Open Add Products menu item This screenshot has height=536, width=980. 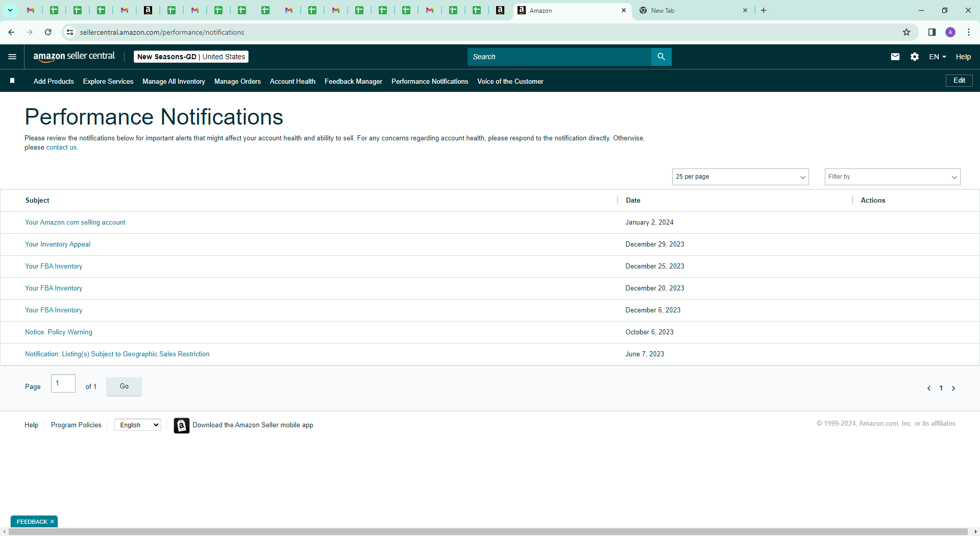[54, 81]
